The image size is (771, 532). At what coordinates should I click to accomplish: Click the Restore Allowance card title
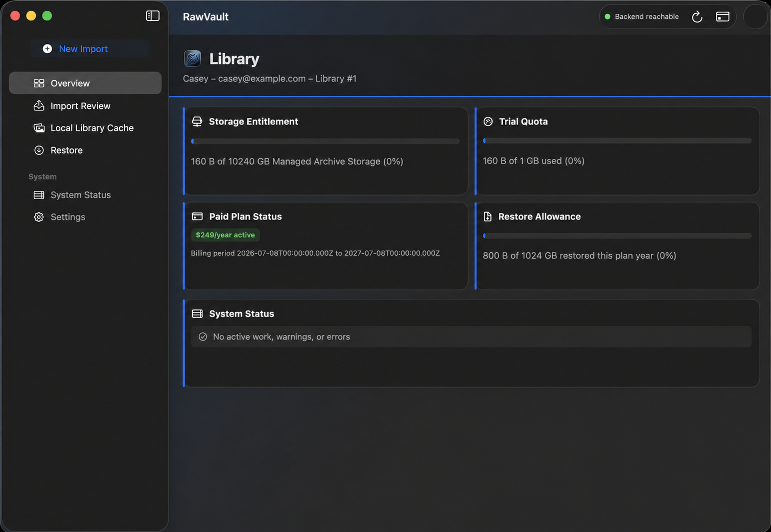coord(540,216)
